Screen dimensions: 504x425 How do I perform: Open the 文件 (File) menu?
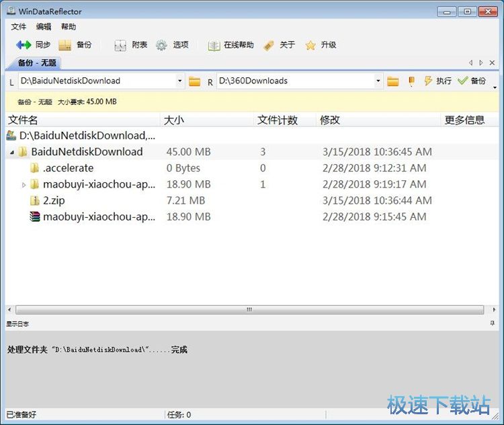[19, 27]
